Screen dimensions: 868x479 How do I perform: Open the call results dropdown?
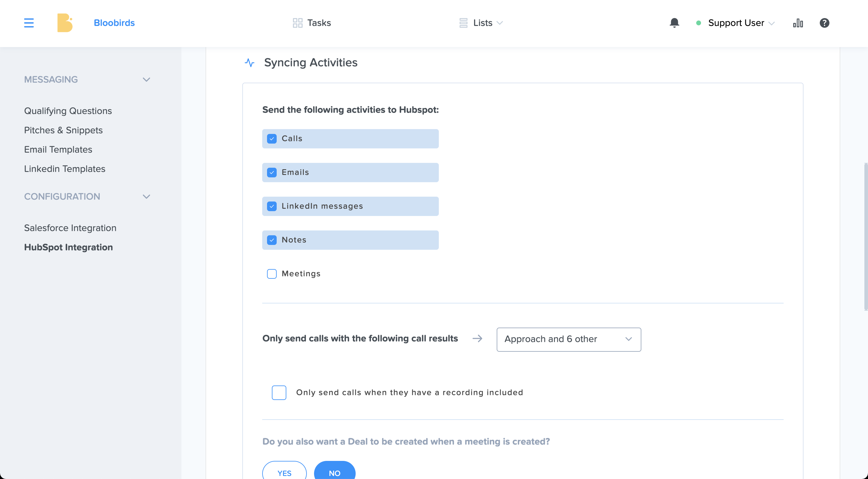(x=569, y=339)
